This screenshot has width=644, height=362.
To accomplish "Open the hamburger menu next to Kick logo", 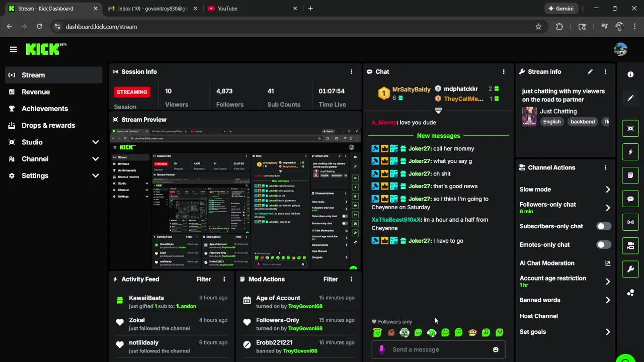I will (x=13, y=49).
